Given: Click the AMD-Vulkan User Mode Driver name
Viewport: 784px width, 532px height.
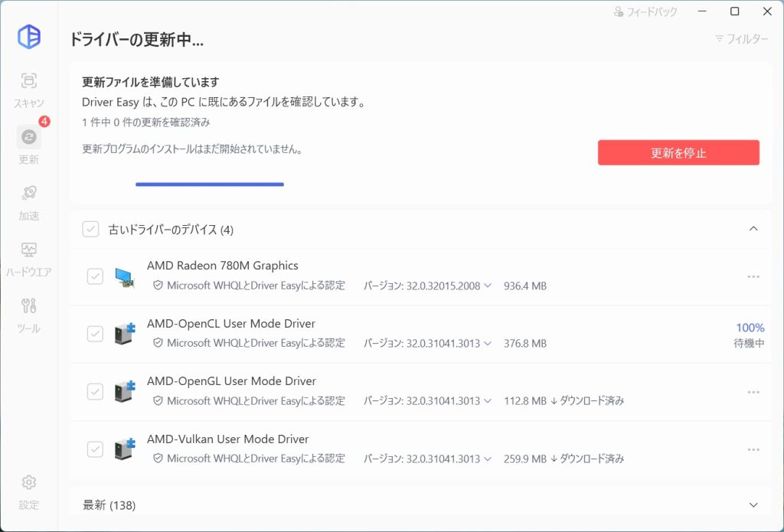Looking at the screenshot, I should (228, 439).
